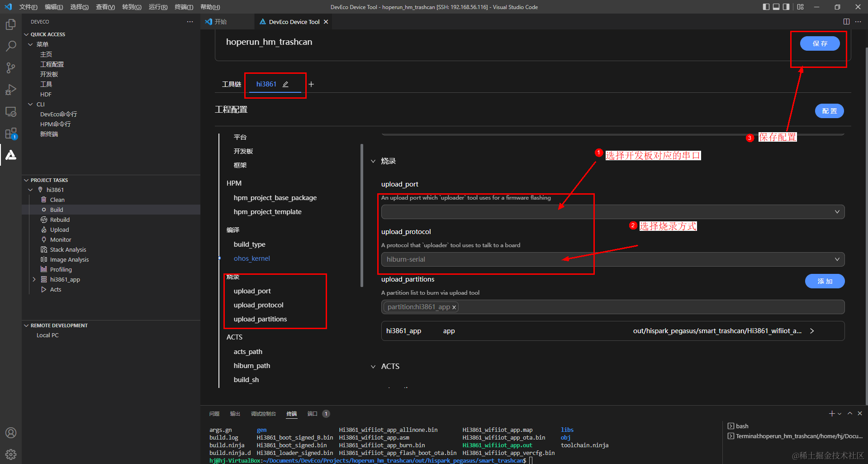Open editor more actions ellipsis
The image size is (868, 464).
tap(858, 22)
